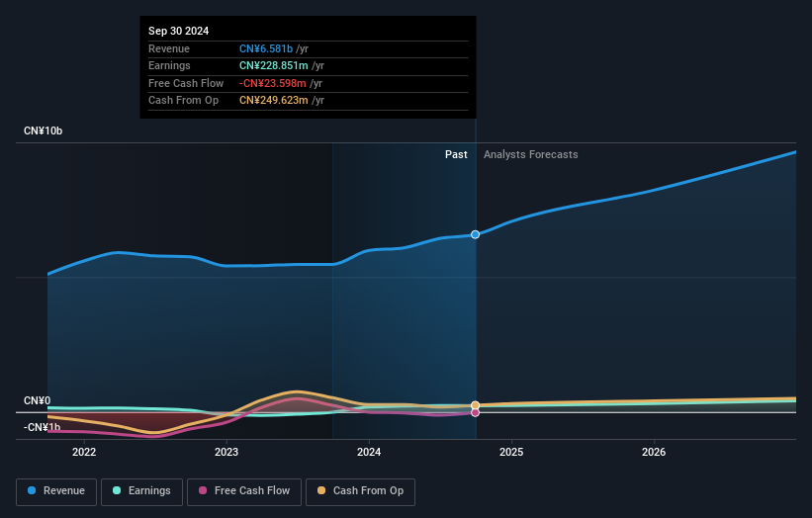
Task: Click the CN¥249.623m cash from op value
Action: [x=273, y=101]
